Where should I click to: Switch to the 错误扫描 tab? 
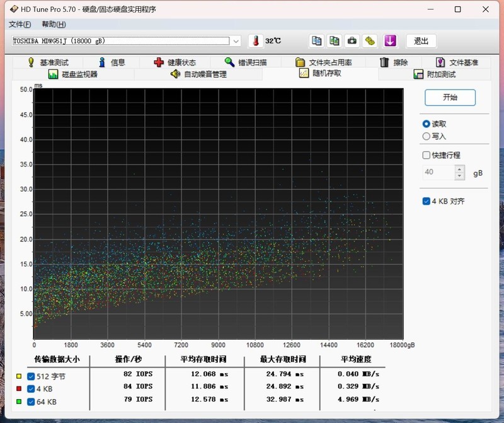click(x=246, y=62)
